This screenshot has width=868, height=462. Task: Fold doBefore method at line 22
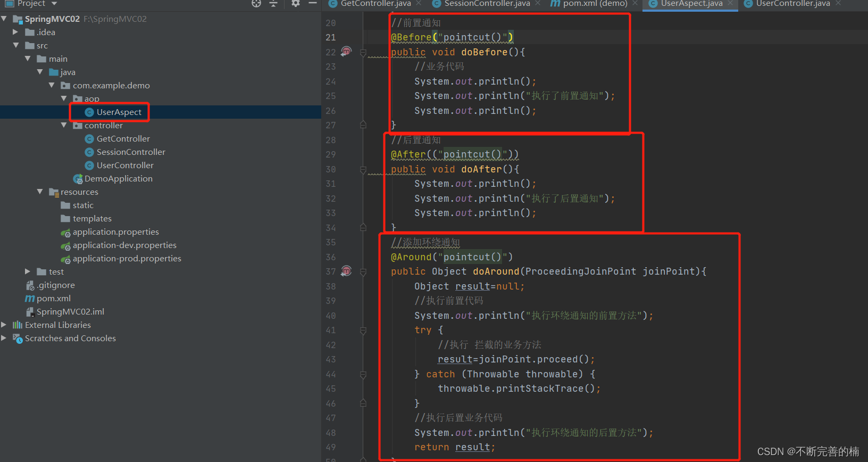(x=363, y=53)
